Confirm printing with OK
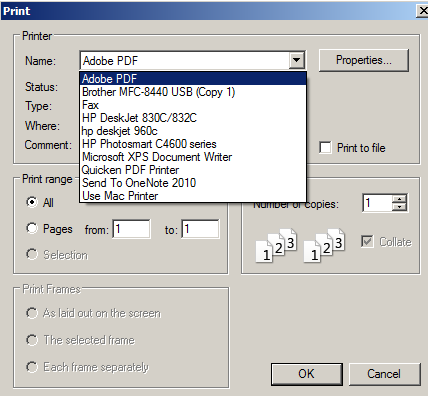Screen dimensions: 428x396 [307, 374]
